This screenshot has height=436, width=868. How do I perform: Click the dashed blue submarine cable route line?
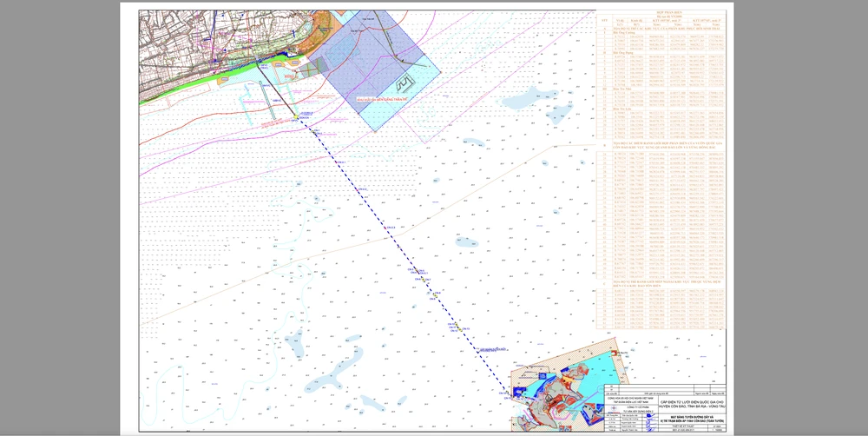coord(391,228)
